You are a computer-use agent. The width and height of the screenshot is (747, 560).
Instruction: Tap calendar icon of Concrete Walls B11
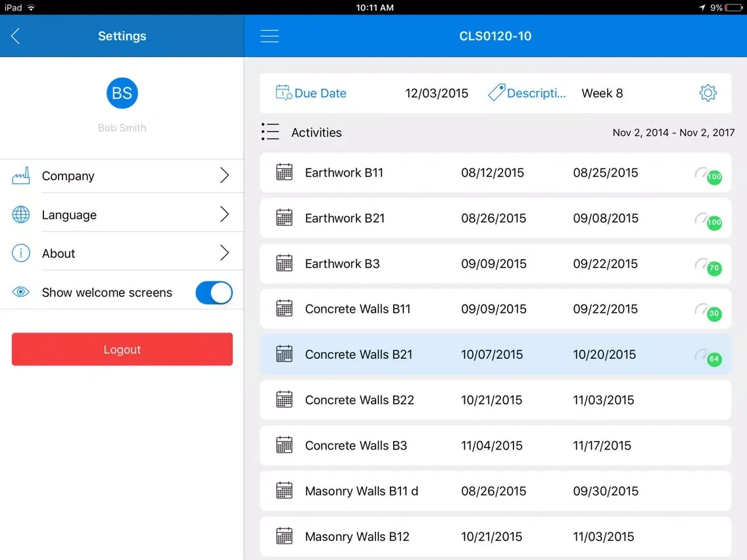click(x=285, y=308)
